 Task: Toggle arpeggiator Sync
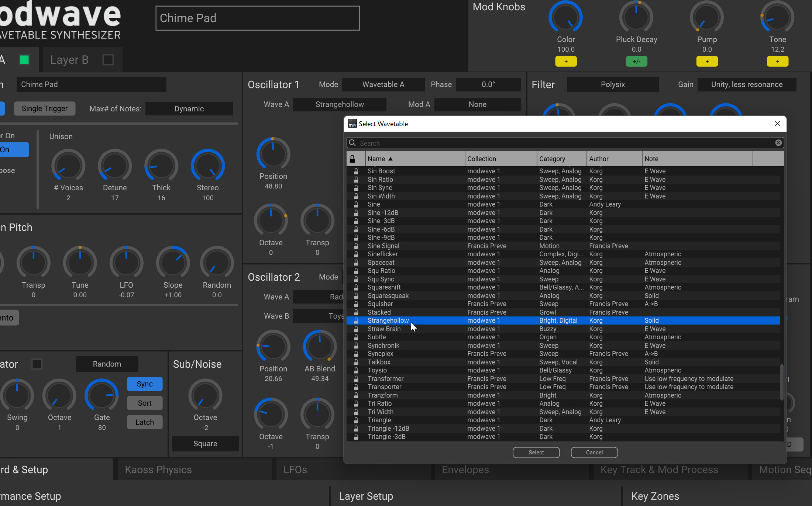145,384
